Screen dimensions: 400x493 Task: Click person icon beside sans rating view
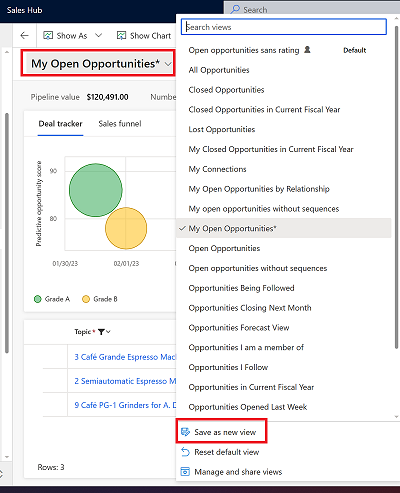click(x=307, y=50)
